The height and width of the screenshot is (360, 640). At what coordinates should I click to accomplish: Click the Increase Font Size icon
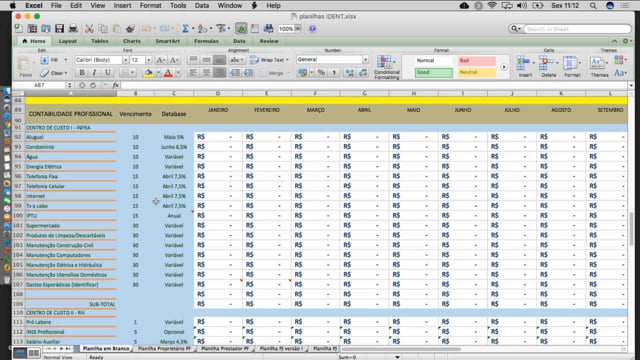pyautogui.click(x=161, y=60)
